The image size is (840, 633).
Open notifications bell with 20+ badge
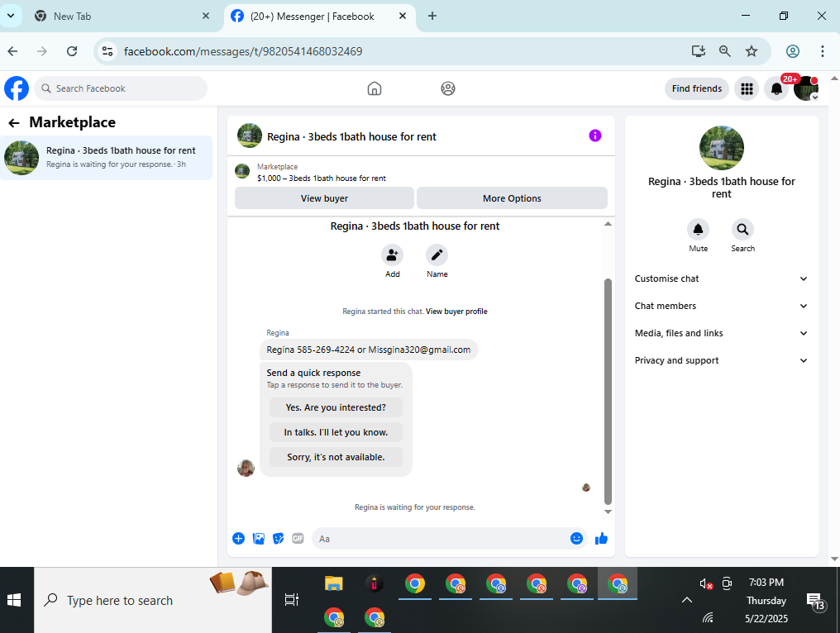(x=776, y=89)
